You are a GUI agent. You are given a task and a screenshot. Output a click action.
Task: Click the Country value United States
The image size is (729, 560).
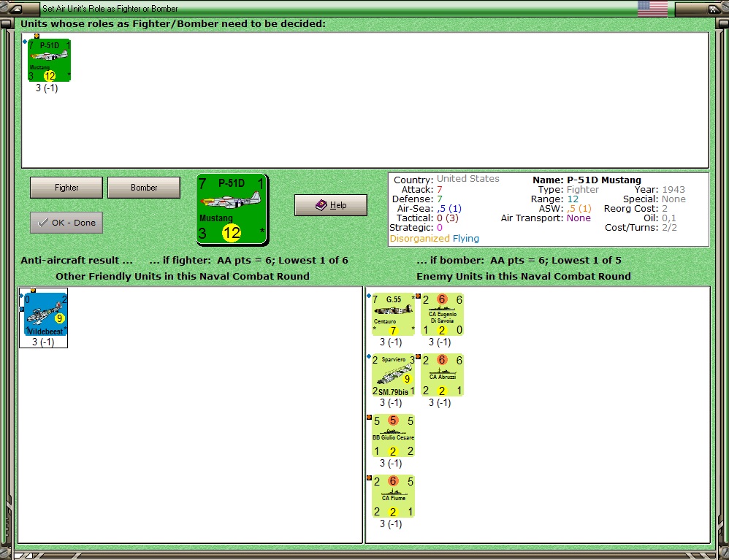pyautogui.click(x=467, y=179)
